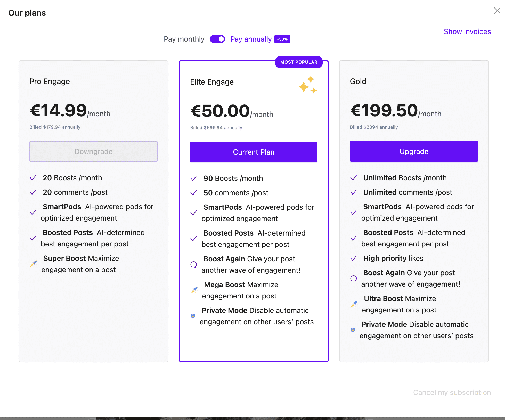The width and height of the screenshot is (505, 420).
Task: Toggle the monthly/annual billing switch
Action: (x=217, y=39)
